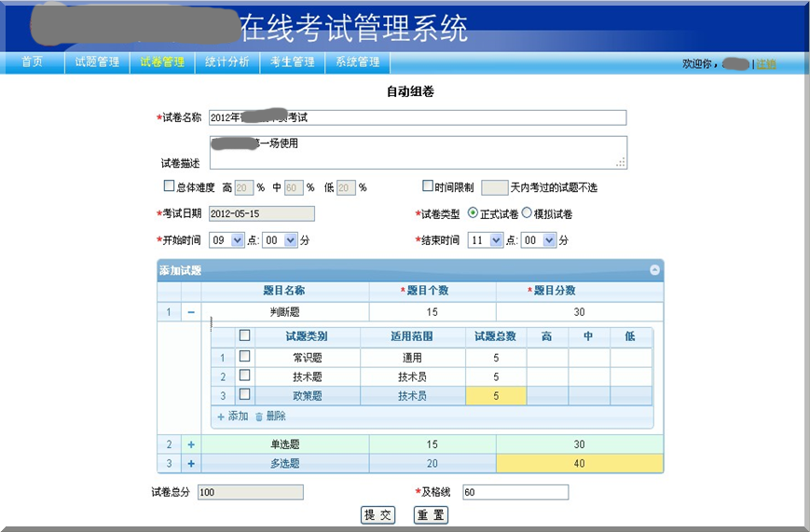
Task: Check the 常识题 row checkbox
Action: pos(244,357)
